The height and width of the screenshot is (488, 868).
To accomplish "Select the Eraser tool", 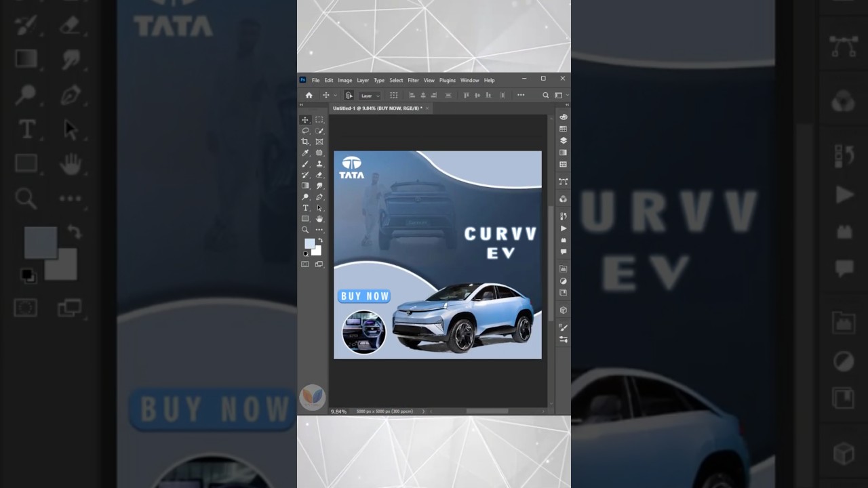I will (x=319, y=175).
